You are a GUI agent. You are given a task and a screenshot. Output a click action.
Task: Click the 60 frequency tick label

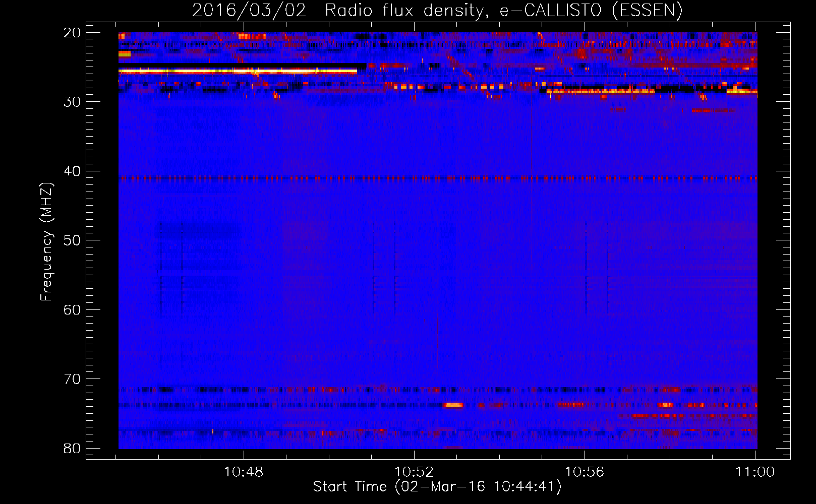pyautogui.click(x=72, y=310)
